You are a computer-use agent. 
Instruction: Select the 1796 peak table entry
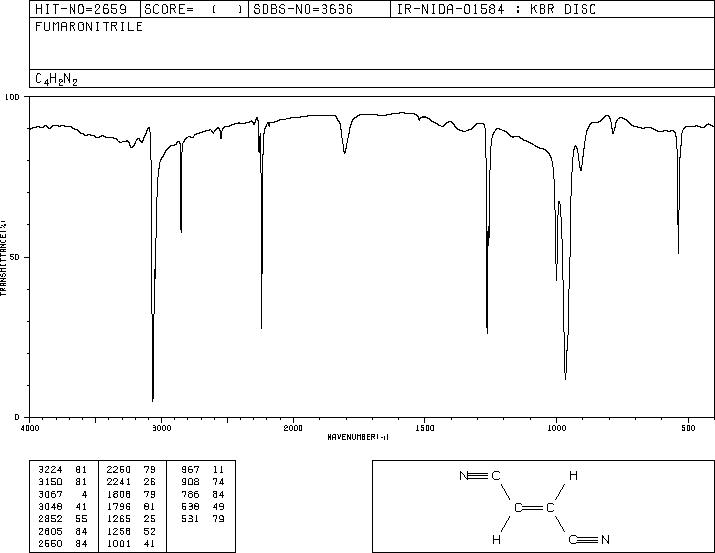(119, 506)
